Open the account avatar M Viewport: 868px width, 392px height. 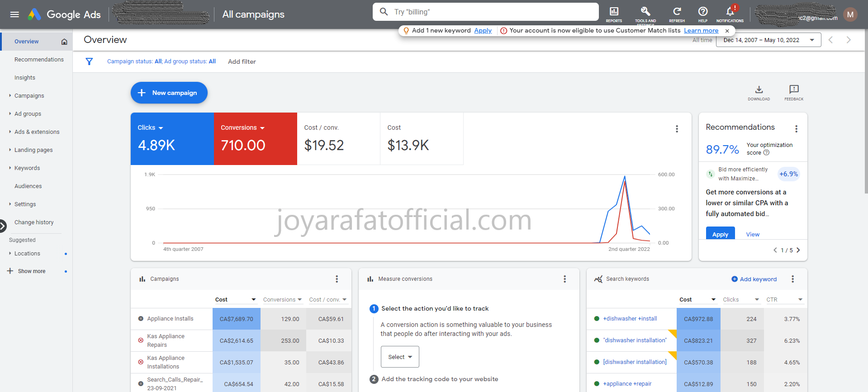click(850, 14)
